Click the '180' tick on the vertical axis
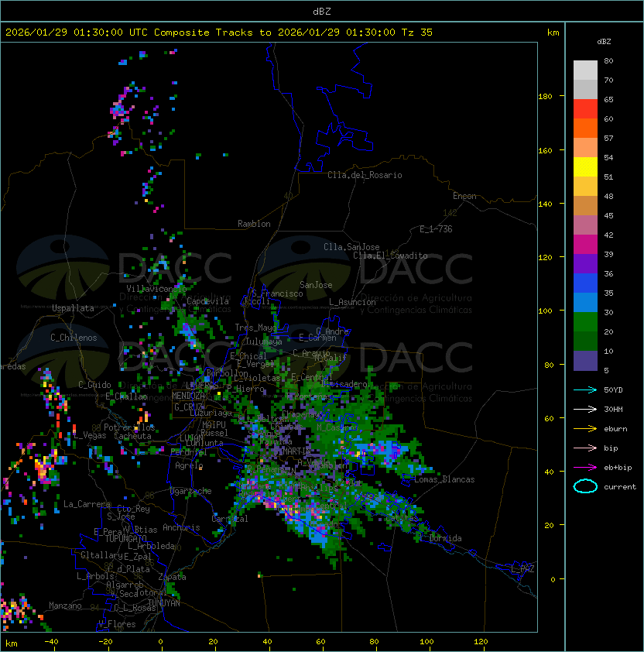 tap(545, 97)
